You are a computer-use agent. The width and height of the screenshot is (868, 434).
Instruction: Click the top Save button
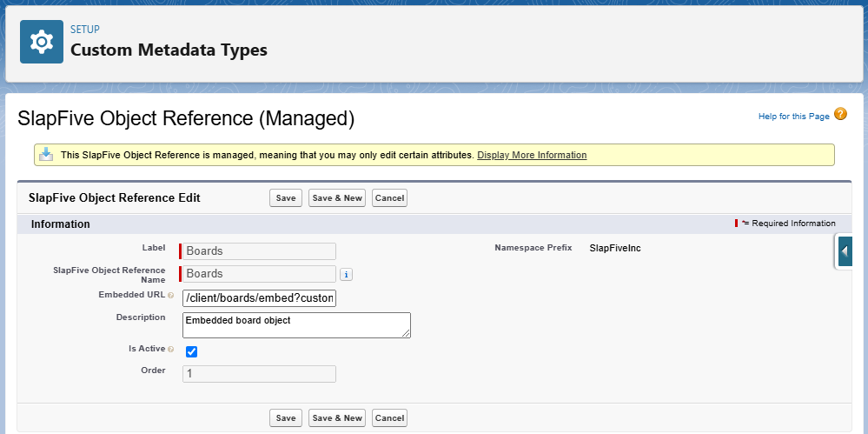pos(286,198)
